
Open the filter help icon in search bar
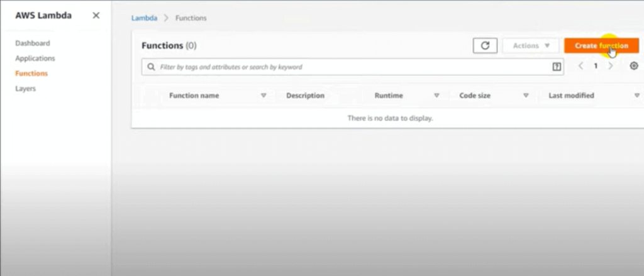pyautogui.click(x=557, y=67)
